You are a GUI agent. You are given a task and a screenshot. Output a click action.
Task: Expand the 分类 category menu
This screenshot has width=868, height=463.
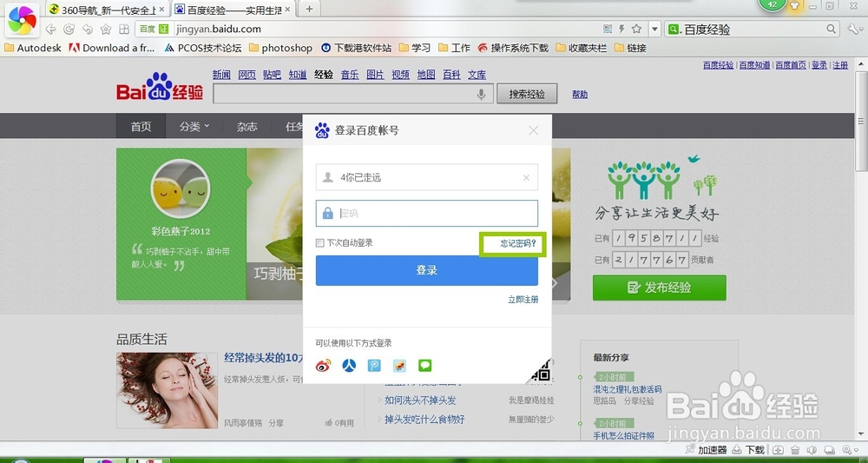click(x=194, y=126)
